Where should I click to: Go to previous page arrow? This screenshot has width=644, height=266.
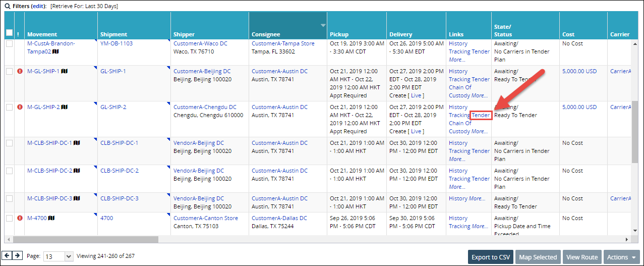[8, 255]
